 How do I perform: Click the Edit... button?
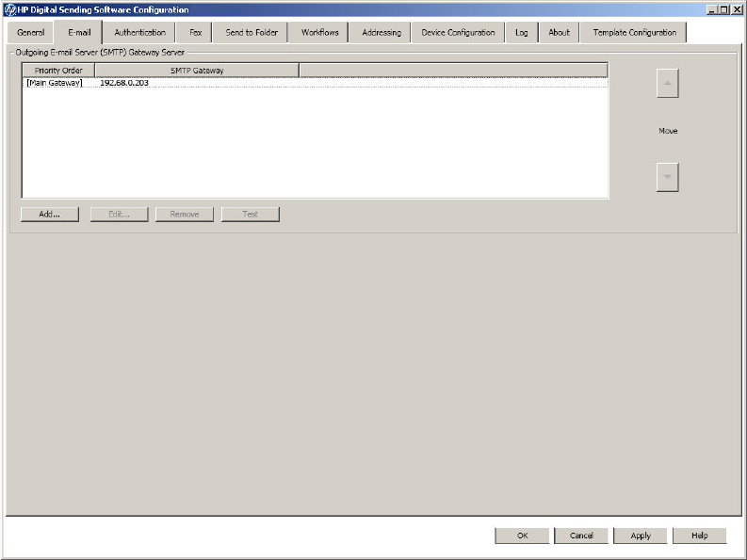[x=119, y=215]
